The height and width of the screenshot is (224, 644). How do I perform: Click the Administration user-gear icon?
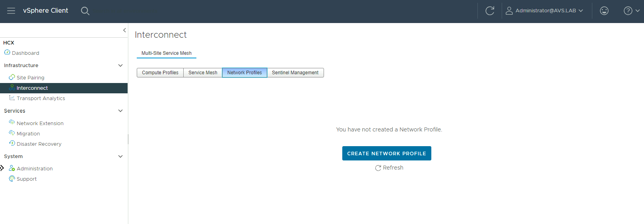pos(12,168)
